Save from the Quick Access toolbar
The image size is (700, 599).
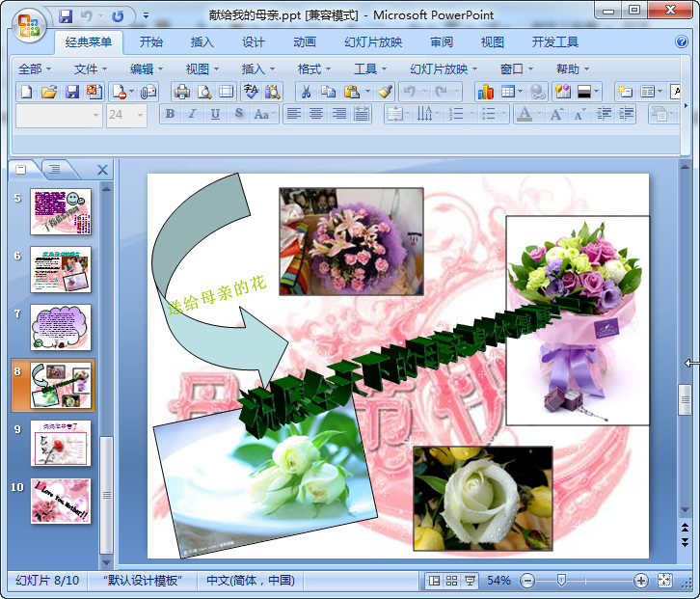click(x=66, y=16)
